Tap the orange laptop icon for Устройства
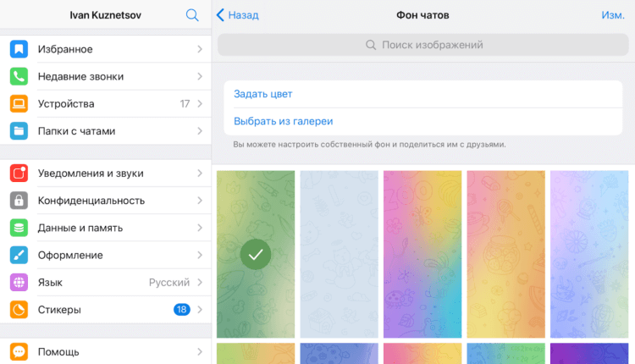Viewport: 635px width, 364px height. coord(19,103)
